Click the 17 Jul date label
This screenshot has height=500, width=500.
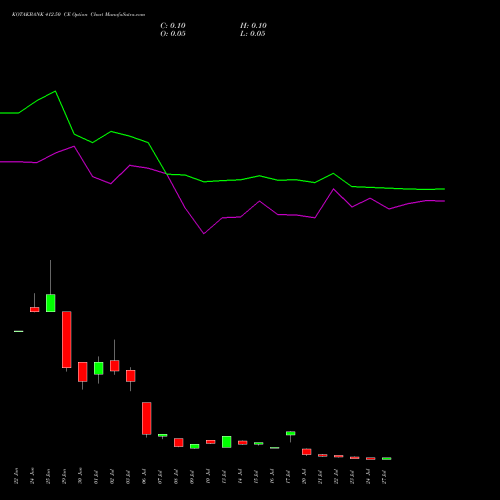pyautogui.click(x=288, y=476)
